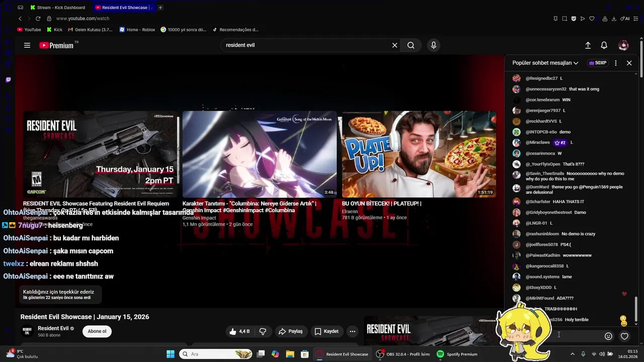
Task: Clear the 'resident evil' search text
Action: pos(395,45)
